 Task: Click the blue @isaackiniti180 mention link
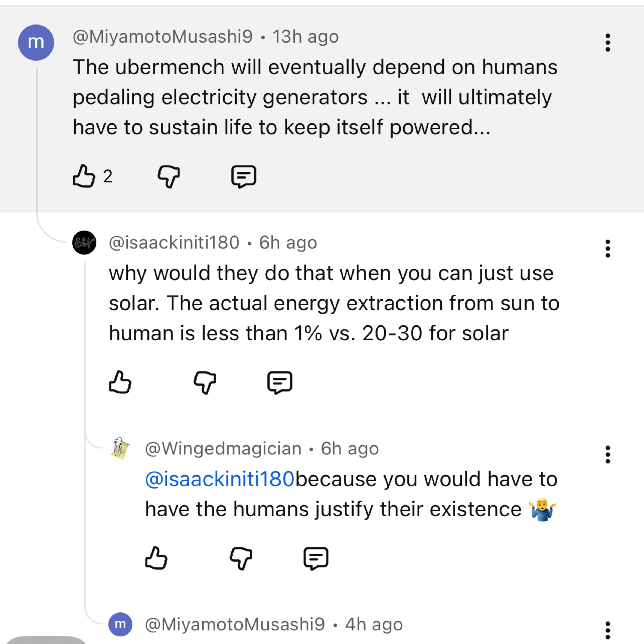point(220,479)
